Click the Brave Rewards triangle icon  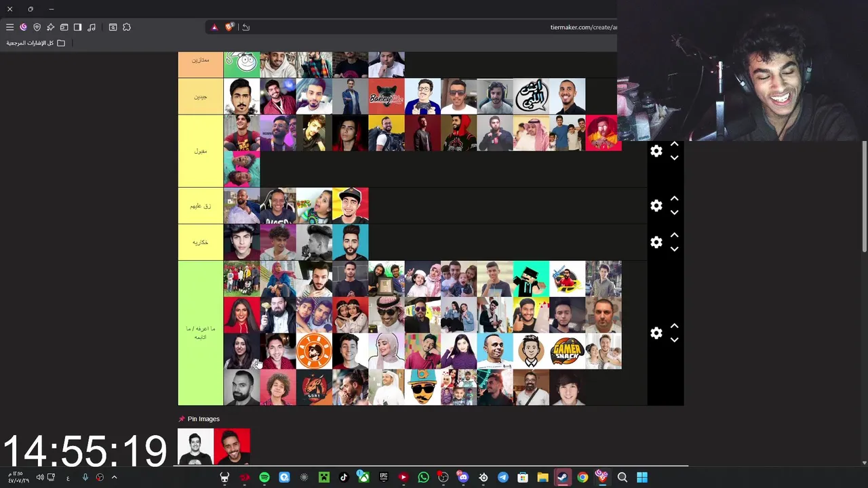click(x=214, y=27)
